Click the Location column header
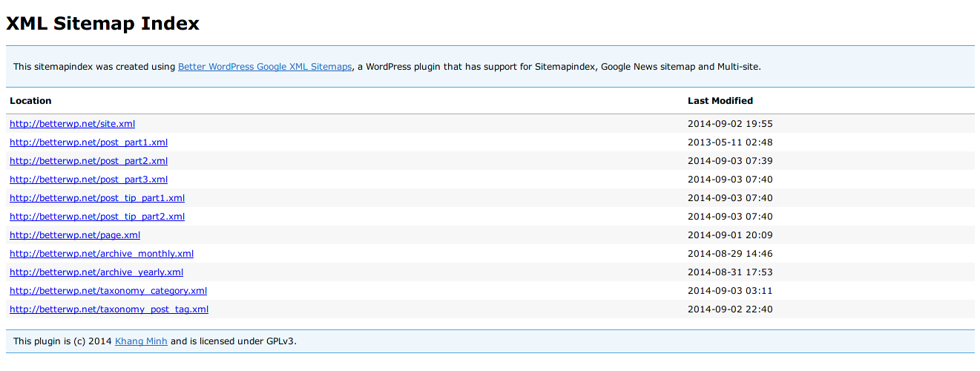Viewport: 980px width, 371px height. [30, 101]
